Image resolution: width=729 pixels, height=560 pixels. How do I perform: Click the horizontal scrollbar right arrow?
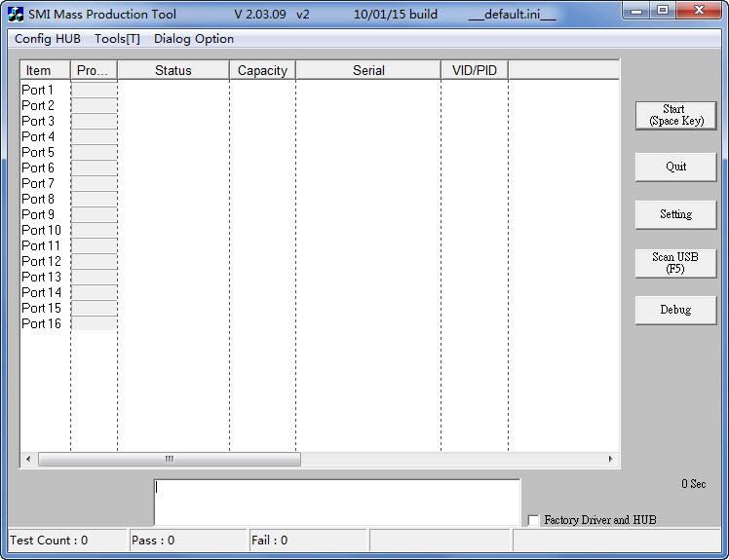[610, 459]
